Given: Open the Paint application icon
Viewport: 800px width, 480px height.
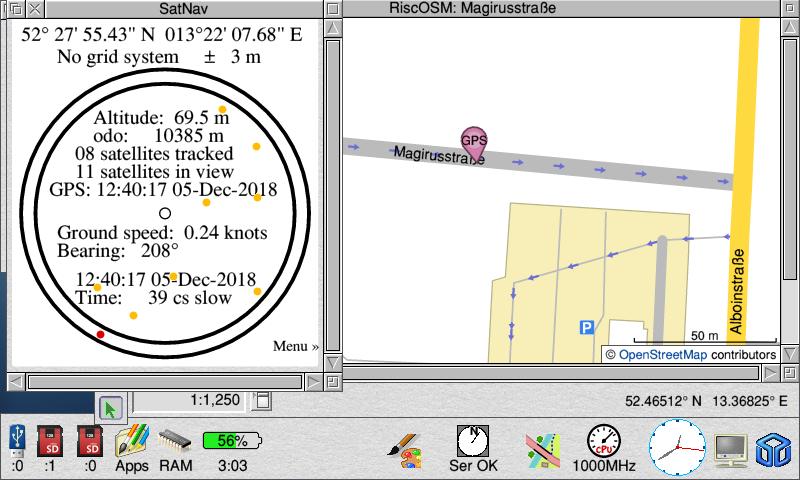Looking at the screenshot, I should [406, 443].
